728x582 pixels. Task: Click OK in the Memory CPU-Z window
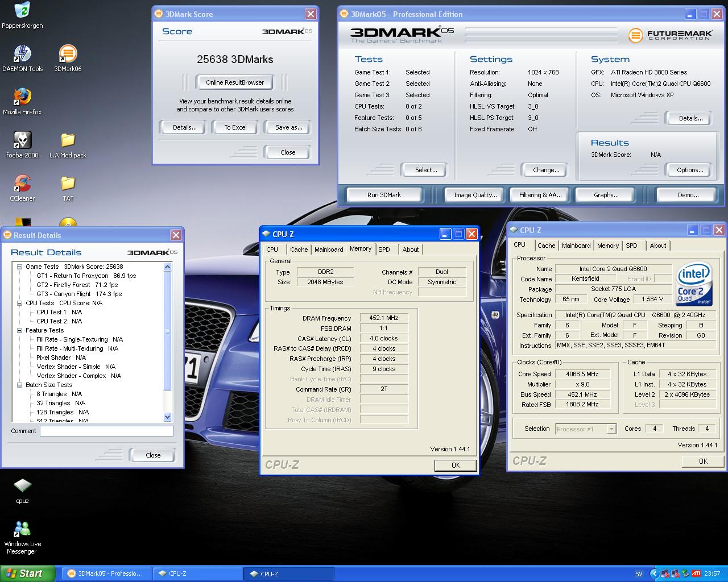456,465
